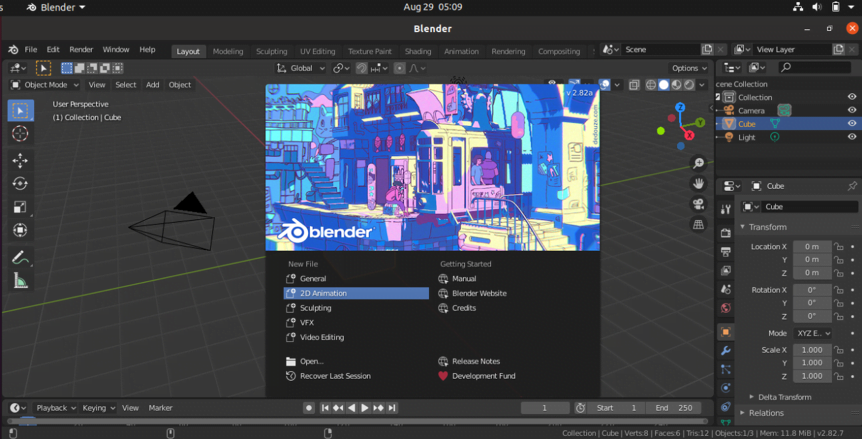Pick the Transform tool in toolbar
Viewport: 862px width, 439px height.
[x=20, y=230]
